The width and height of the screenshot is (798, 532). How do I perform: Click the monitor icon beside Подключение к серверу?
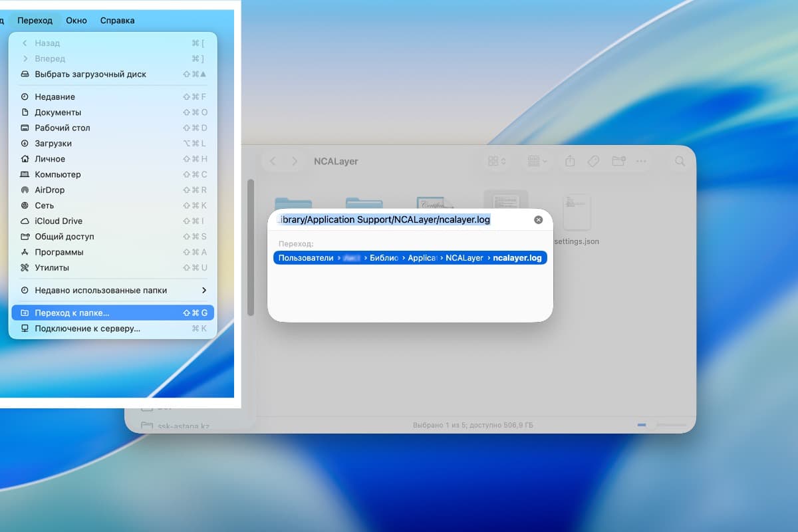[25, 329]
